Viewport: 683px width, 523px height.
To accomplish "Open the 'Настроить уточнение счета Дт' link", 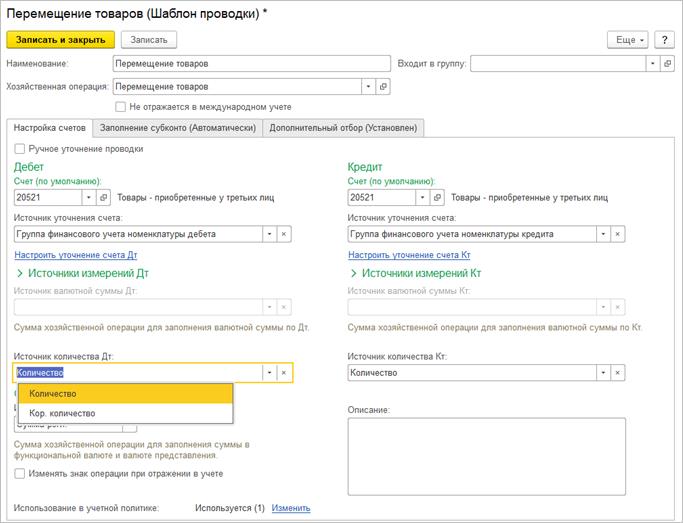I will tap(76, 255).
